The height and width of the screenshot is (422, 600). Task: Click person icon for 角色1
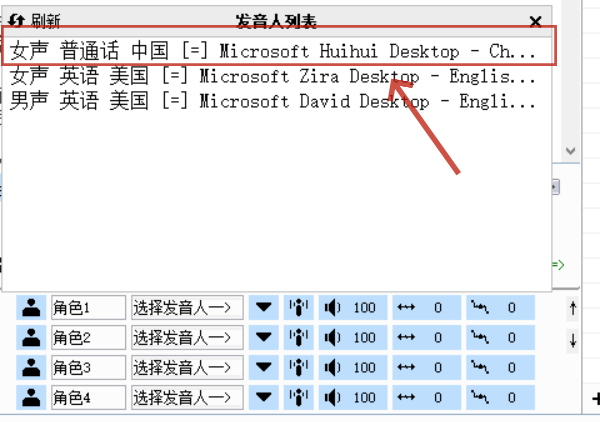[x=31, y=307]
